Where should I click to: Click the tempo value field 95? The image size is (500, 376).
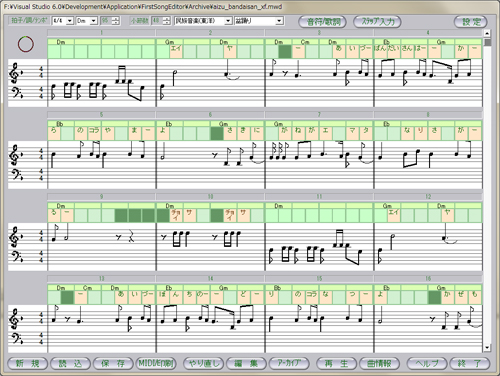point(106,21)
